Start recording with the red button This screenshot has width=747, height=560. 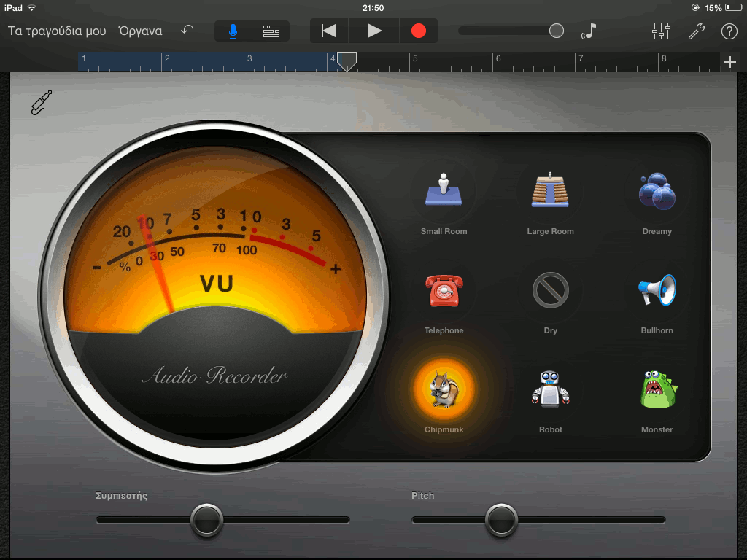[418, 31]
